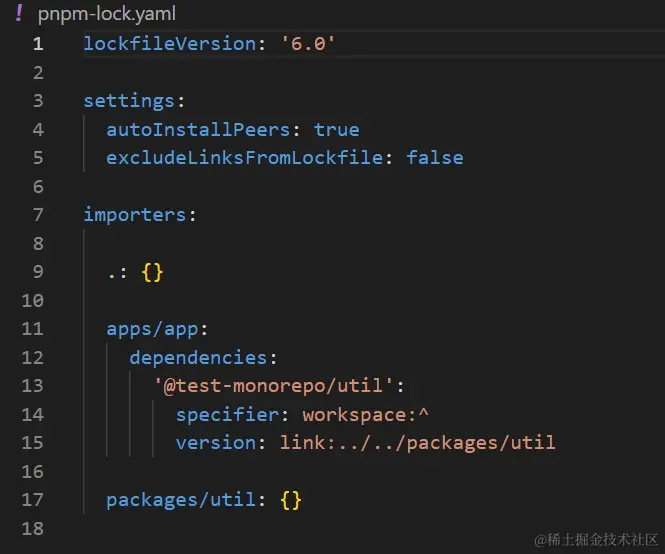Click line number 12 in the gutter
Screen dimensions: 665x554
coord(33,358)
